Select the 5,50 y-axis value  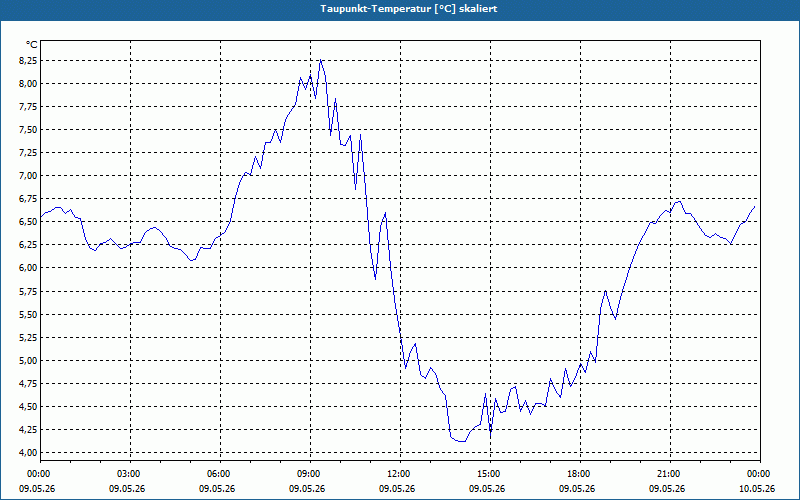(x=27, y=314)
